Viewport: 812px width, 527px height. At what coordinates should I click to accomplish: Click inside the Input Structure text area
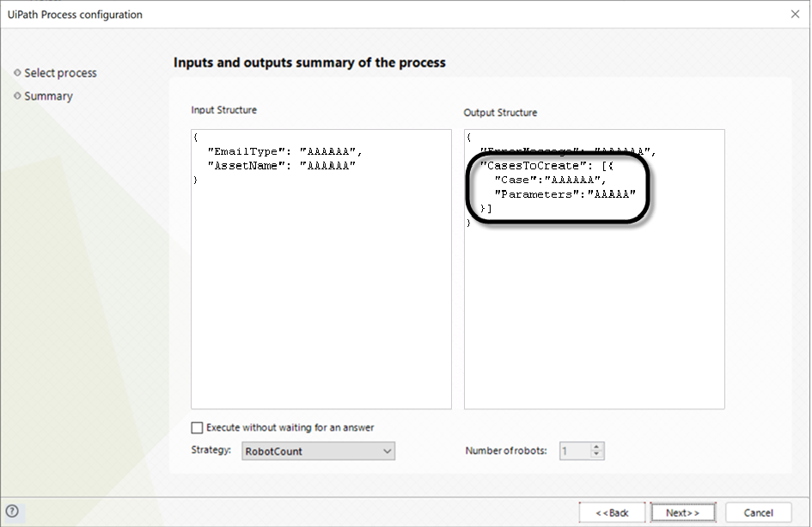coord(321,269)
